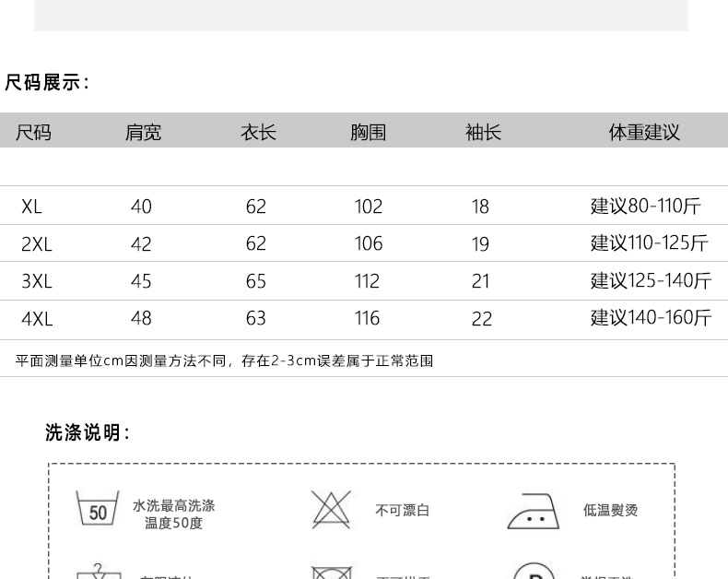Click the 低温熨烫 label
Image resolution: width=728 pixels, height=579 pixels.
(610, 511)
